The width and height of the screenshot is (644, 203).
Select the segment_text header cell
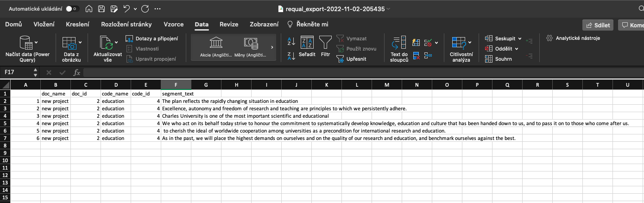click(176, 94)
